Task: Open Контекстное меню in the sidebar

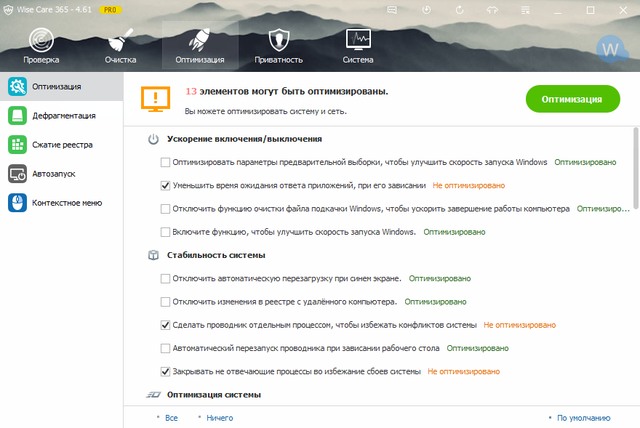Action: [x=62, y=202]
